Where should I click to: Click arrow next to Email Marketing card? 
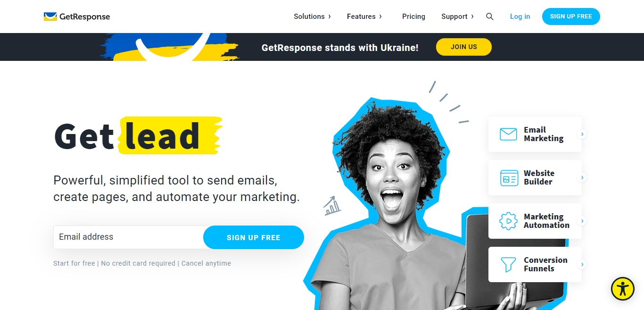point(583,134)
